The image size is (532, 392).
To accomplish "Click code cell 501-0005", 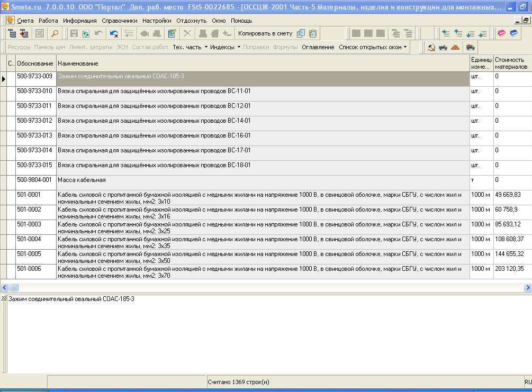I will pos(35,257).
